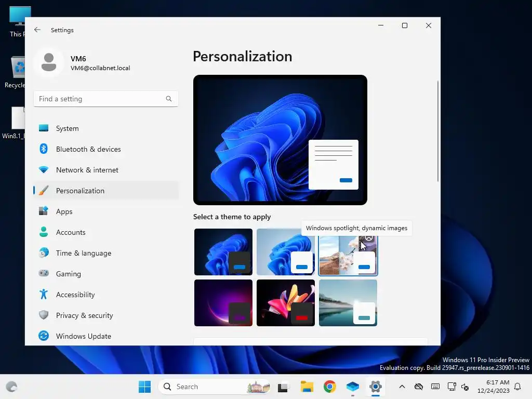This screenshot has height=399, width=532.
Task: Launch File Explorer from the taskbar
Action: (x=307, y=387)
